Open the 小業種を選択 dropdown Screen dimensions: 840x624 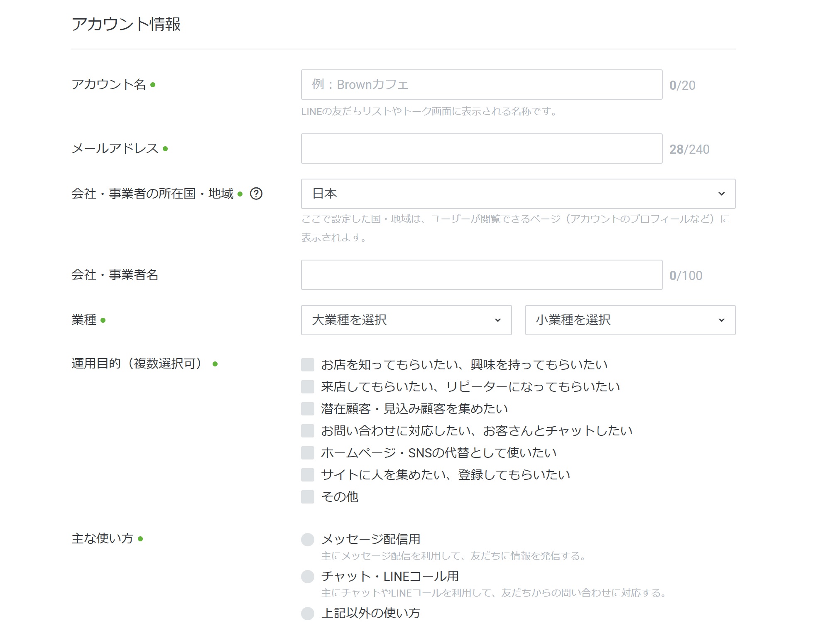[629, 320]
